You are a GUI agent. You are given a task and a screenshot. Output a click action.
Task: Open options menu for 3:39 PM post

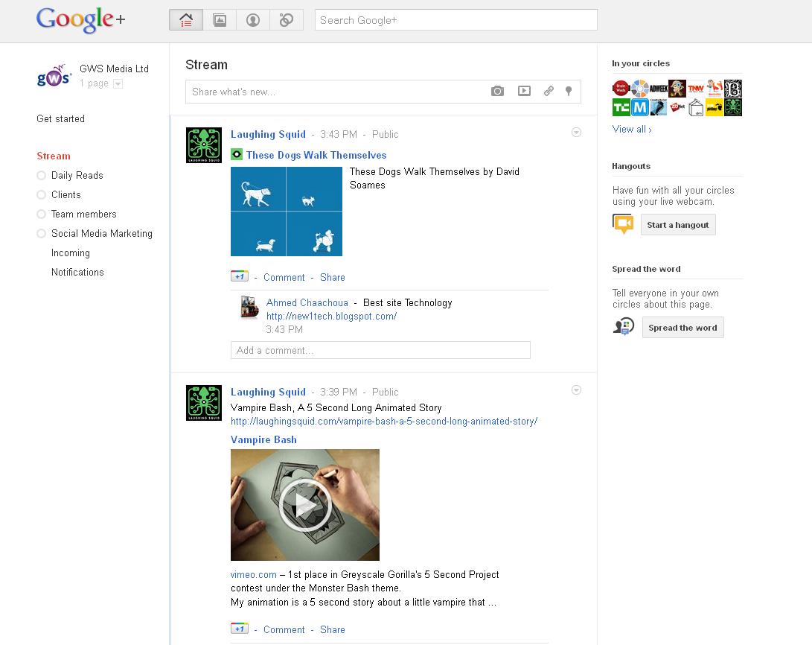[576, 390]
